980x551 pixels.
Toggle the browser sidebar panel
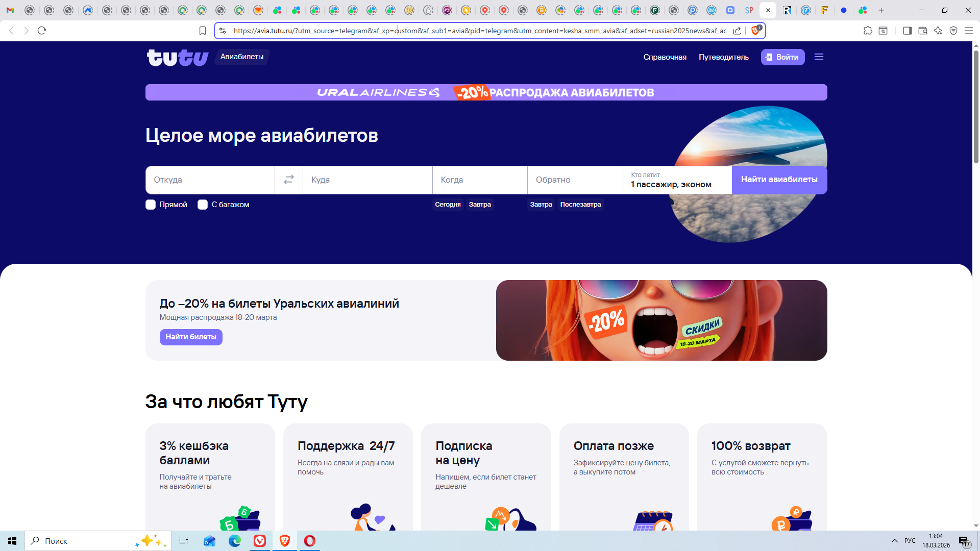[907, 31]
